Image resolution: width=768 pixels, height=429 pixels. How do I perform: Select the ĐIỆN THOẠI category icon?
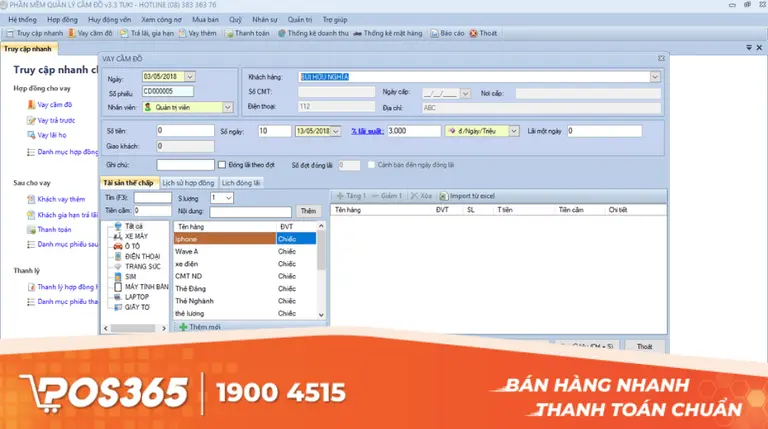(x=118, y=256)
